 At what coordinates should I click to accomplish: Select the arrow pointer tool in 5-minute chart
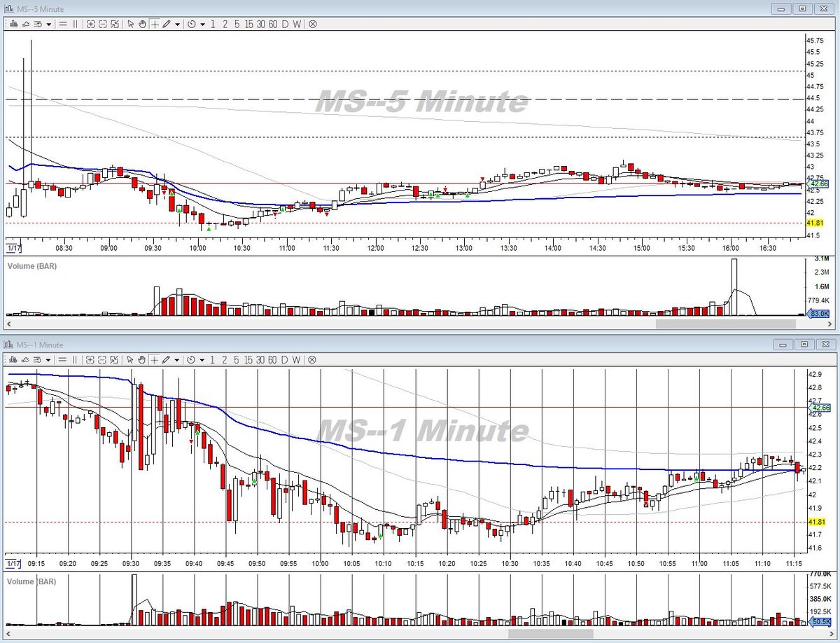(130, 24)
